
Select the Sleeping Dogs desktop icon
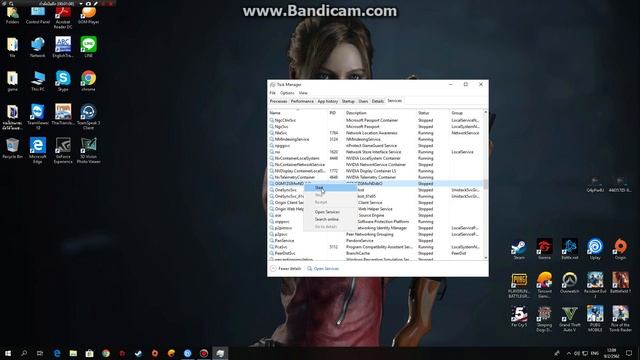tap(544, 319)
